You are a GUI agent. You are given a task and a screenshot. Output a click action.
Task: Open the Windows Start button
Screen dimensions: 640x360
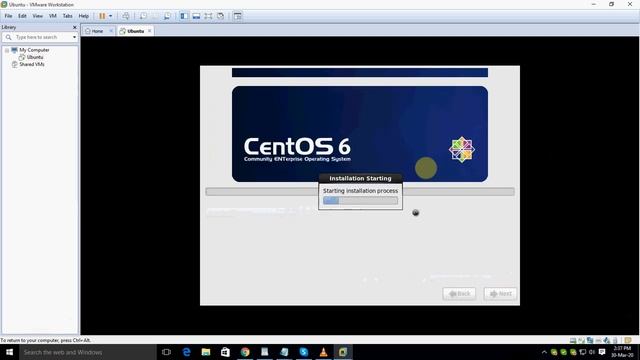[9, 352]
